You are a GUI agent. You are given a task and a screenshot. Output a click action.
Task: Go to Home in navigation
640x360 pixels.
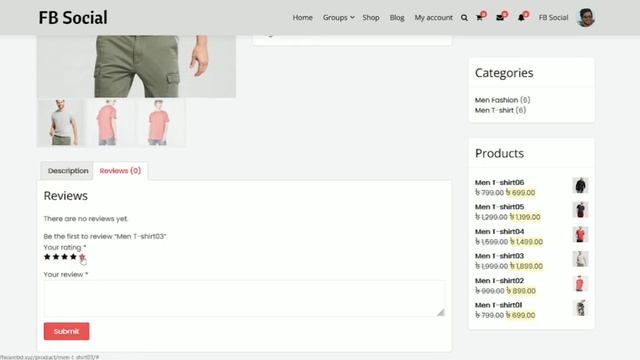(302, 18)
